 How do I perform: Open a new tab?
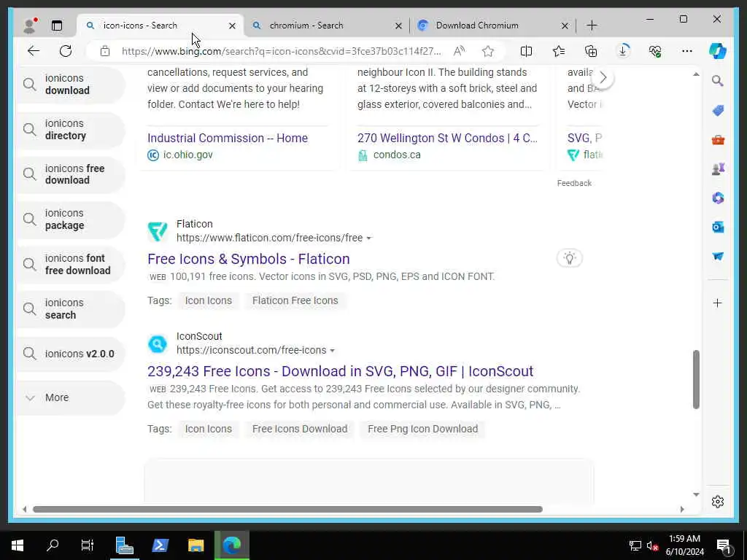[592, 26]
